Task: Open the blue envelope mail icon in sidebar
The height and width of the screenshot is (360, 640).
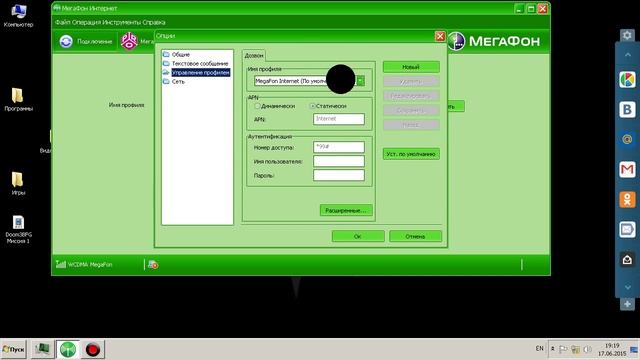Action: (627, 229)
